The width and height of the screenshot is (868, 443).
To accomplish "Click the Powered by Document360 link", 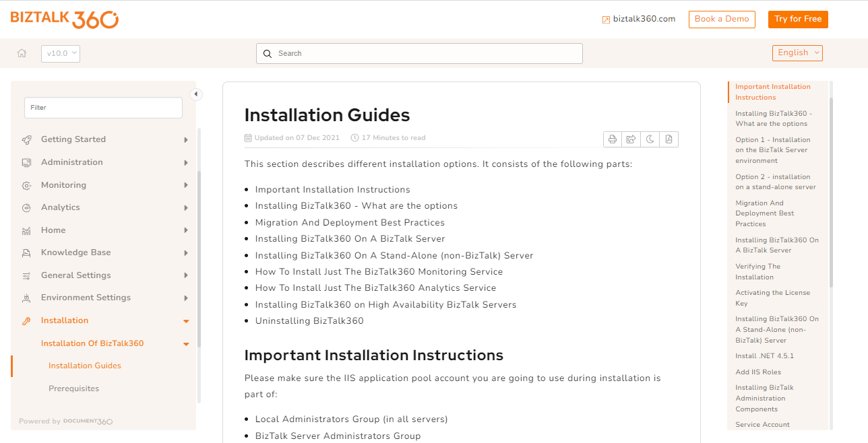I will [66, 421].
